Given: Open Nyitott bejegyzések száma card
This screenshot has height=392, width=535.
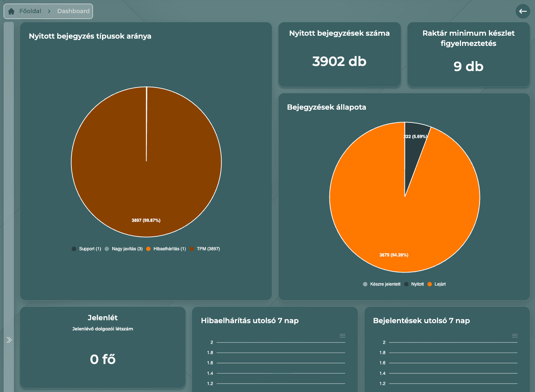Looking at the screenshot, I should 339,55.
